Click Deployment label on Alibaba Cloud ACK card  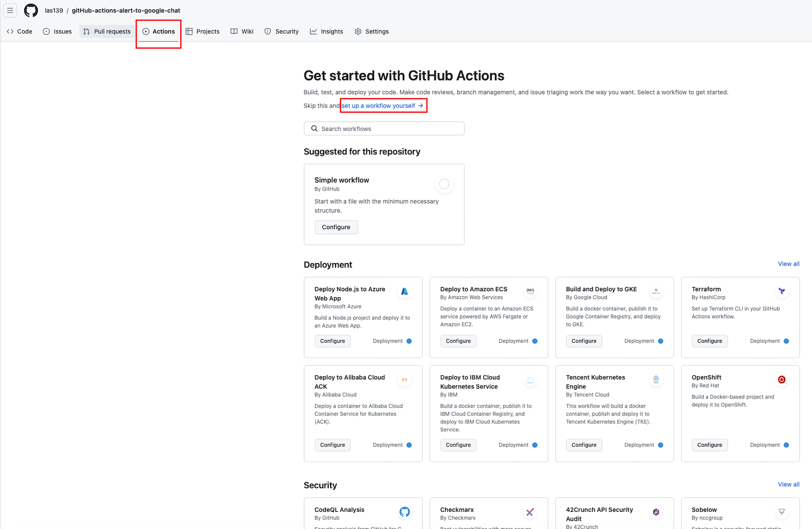[x=388, y=445]
